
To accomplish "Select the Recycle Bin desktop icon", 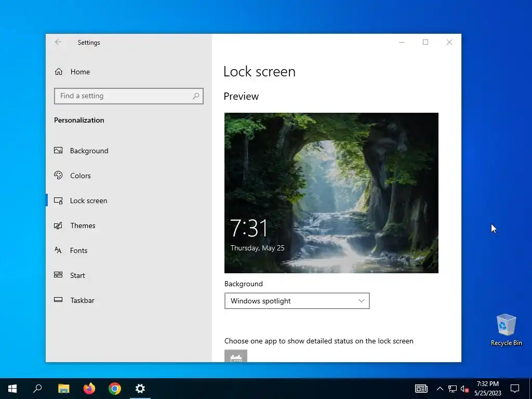I will 506,330.
